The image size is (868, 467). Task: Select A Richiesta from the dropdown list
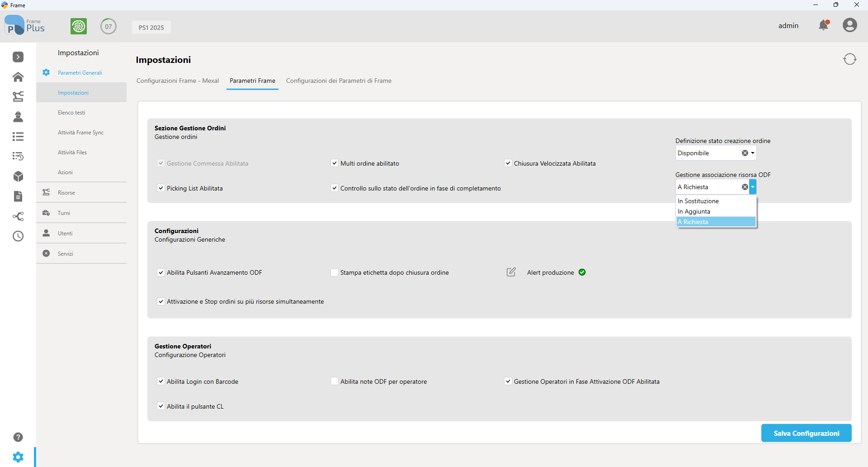coord(716,222)
